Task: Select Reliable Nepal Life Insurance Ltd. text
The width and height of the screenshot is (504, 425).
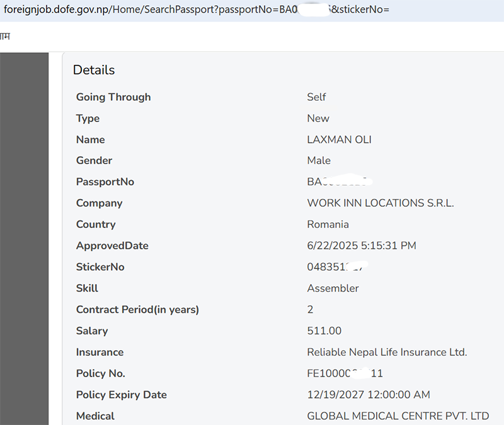Action: (x=387, y=352)
